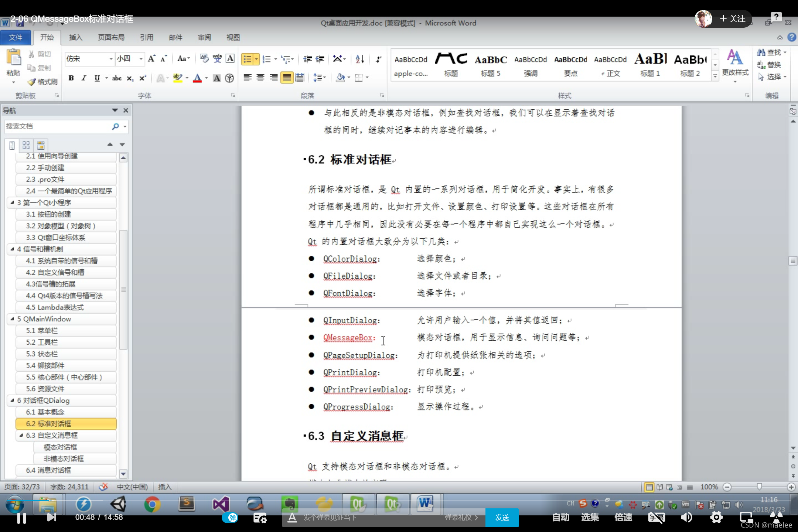The height and width of the screenshot is (532, 798).
Task: Click the Numbering list icon
Action: pyautogui.click(x=267, y=59)
